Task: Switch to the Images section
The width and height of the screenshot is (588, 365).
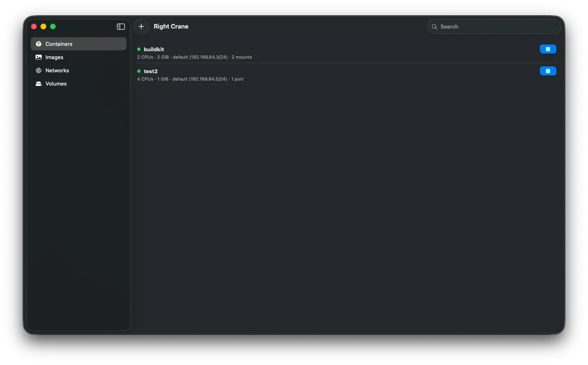Action: (x=54, y=57)
